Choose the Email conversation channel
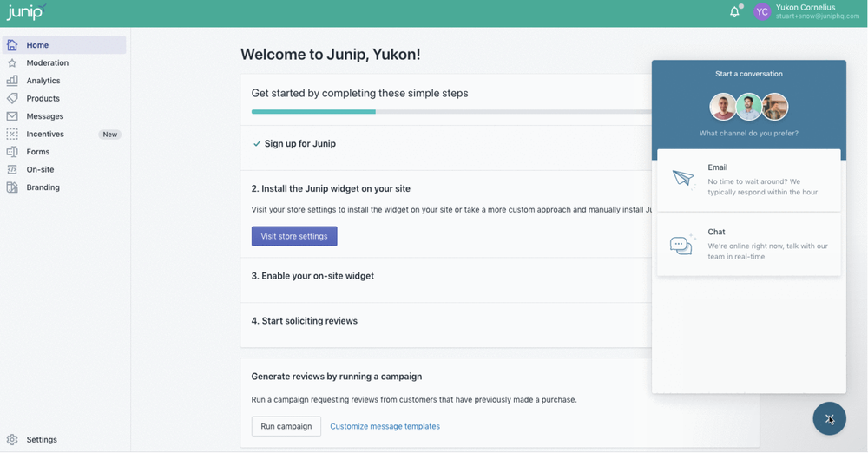The image size is (868, 453). click(748, 180)
